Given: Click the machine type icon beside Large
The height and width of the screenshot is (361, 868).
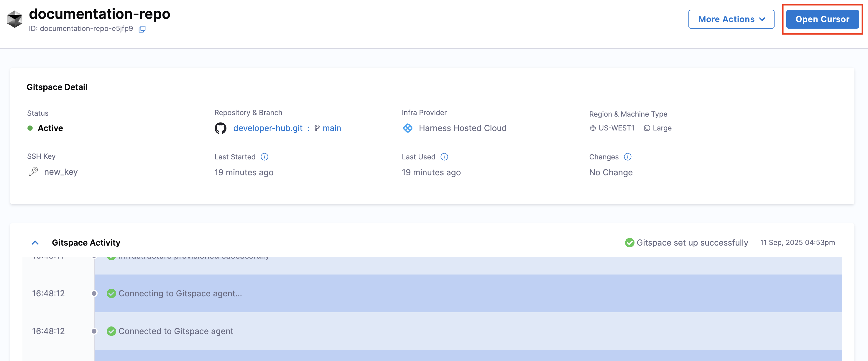Looking at the screenshot, I should [647, 128].
